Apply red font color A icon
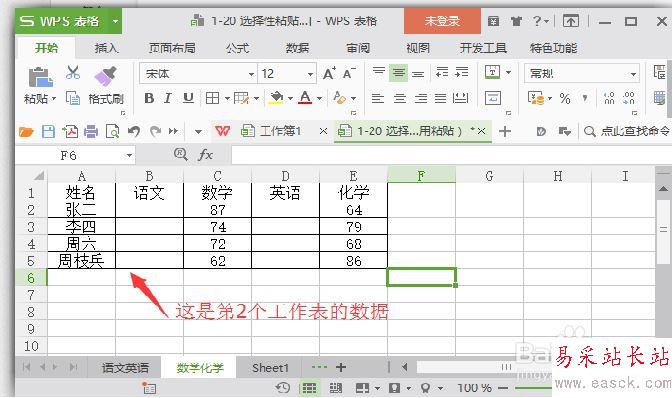Screen dimensions: 672x398 (305, 98)
